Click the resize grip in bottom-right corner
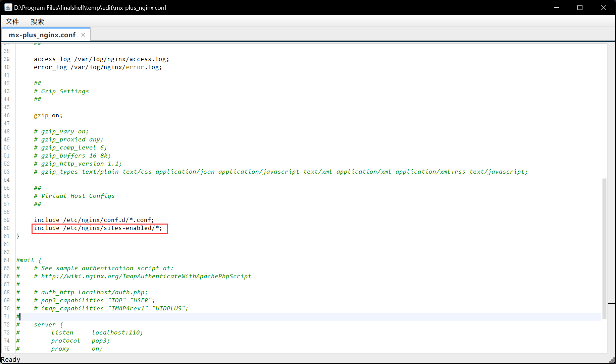The image size is (616, 364). pyautogui.click(x=612, y=361)
